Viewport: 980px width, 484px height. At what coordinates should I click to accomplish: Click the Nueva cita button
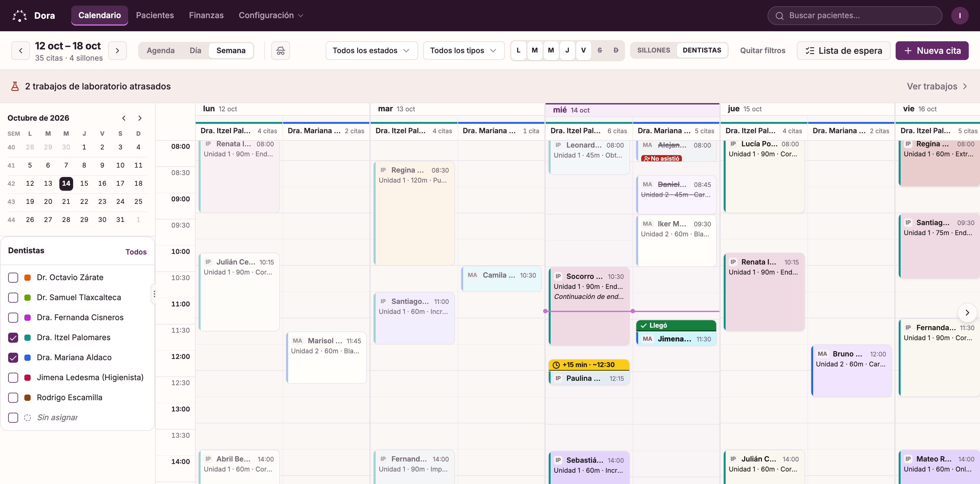click(932, 51)
